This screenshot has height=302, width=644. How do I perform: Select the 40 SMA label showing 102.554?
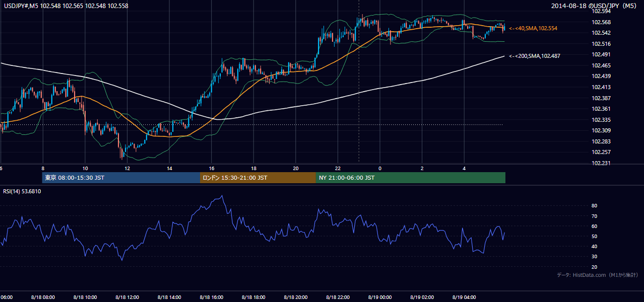click(534, 29)
